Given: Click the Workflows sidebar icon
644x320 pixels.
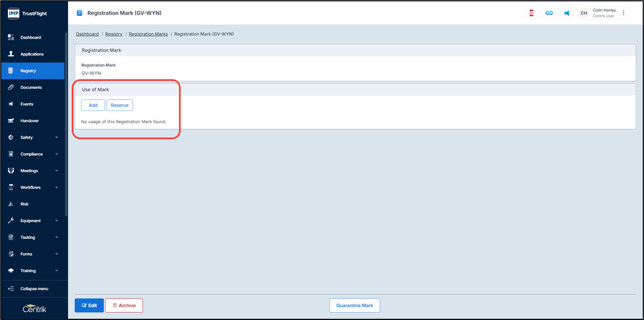Looking at the screenshot, I should pos(12,188).
